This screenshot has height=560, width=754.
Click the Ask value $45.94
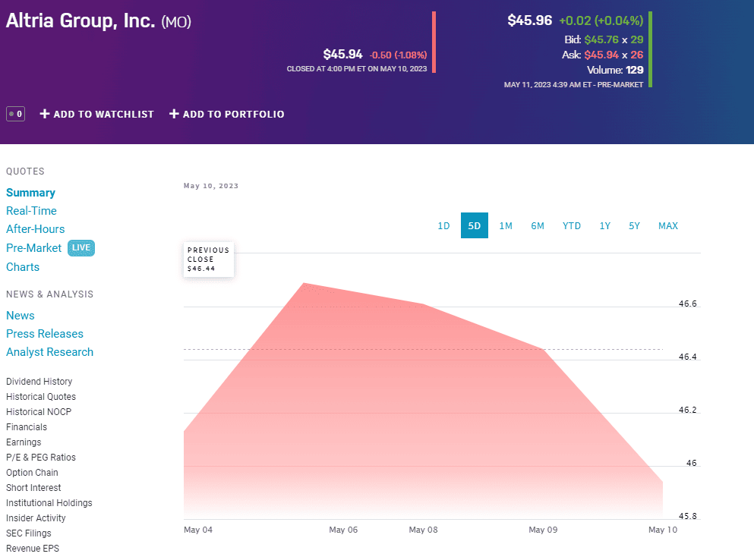point(601,55)
